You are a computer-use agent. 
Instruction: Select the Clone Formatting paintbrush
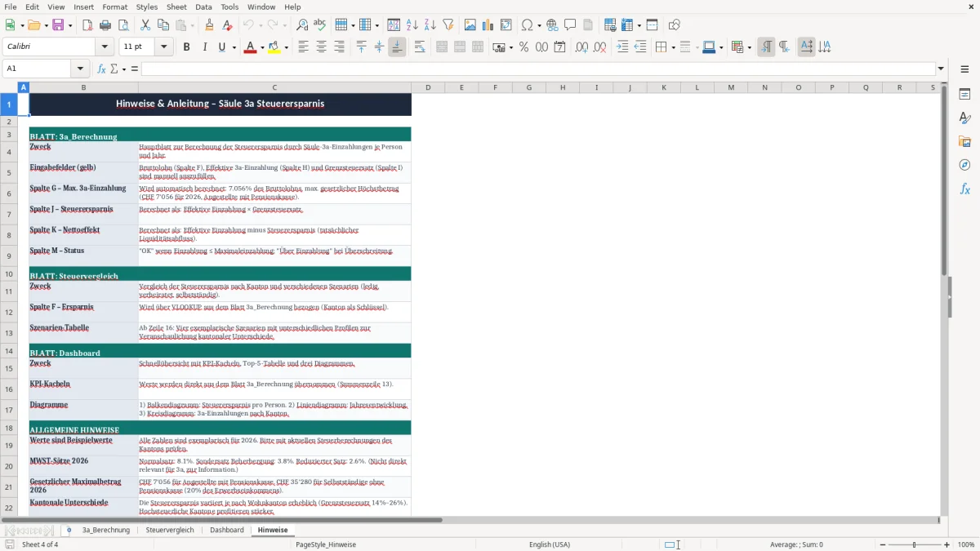pyautogui.click(x=209, y=25)
